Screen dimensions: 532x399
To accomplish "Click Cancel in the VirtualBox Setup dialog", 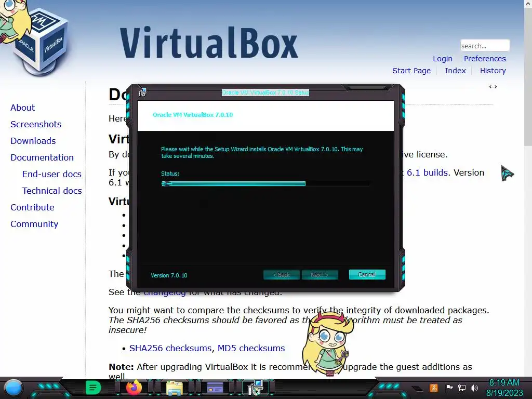I will point(367,274).
